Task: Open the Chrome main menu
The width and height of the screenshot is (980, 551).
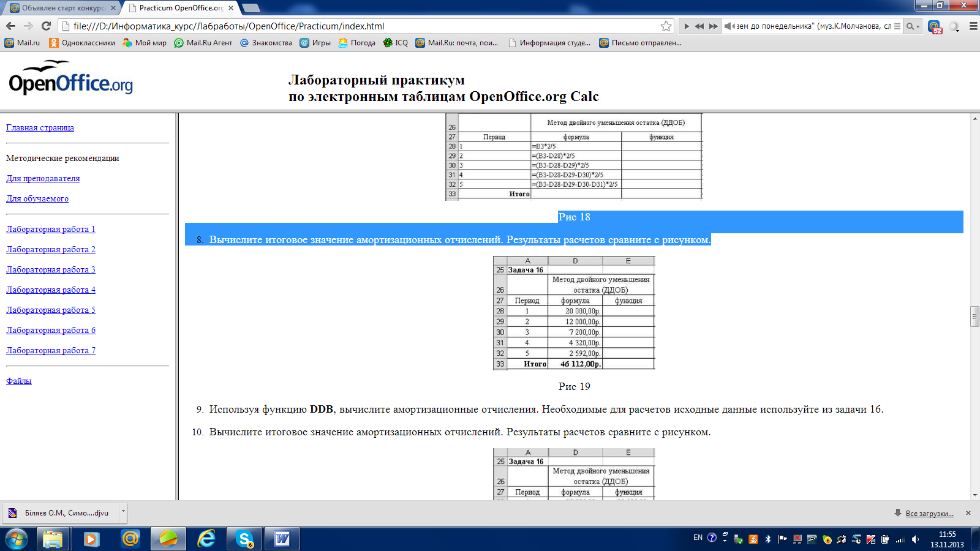Action: (x=973, y=26)
